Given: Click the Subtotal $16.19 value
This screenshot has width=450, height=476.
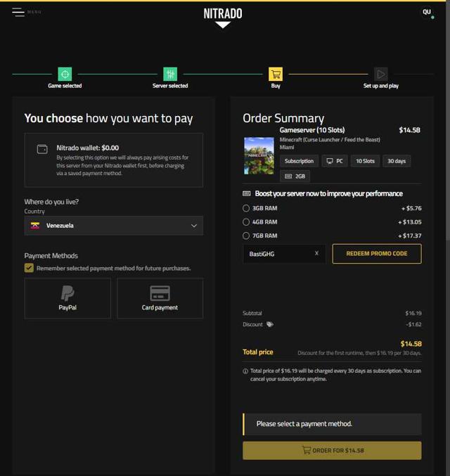Looking at the screenshot, I should pos(413,313).
